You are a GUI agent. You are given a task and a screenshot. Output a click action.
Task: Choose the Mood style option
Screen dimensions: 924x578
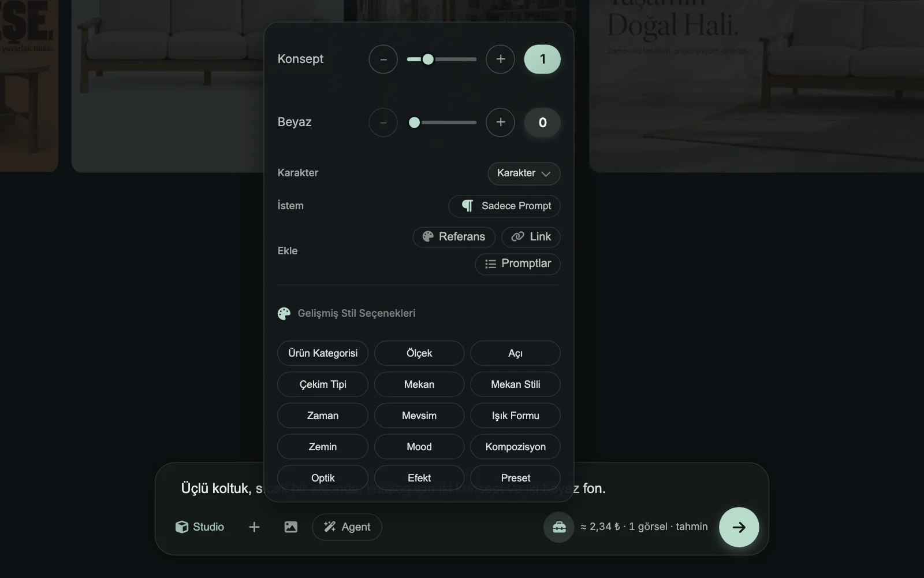pos(419,447)
